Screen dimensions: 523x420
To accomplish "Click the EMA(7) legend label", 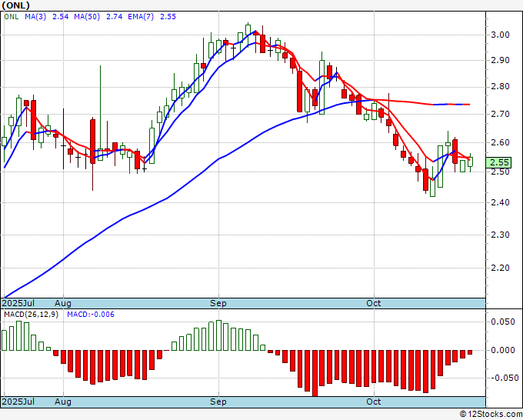I will (x=141, y=17).
